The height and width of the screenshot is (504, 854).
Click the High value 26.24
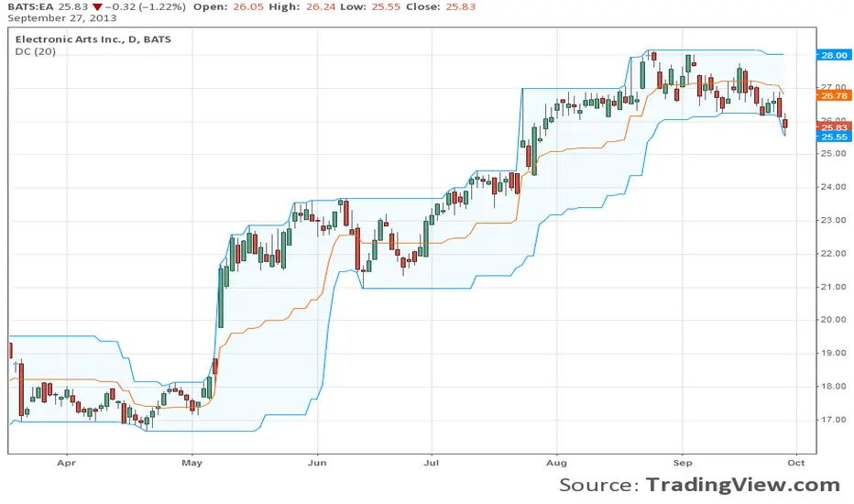click(x=321, y=7)
